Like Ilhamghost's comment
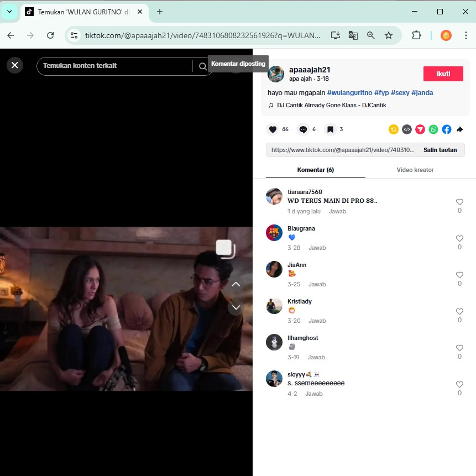 459,348
